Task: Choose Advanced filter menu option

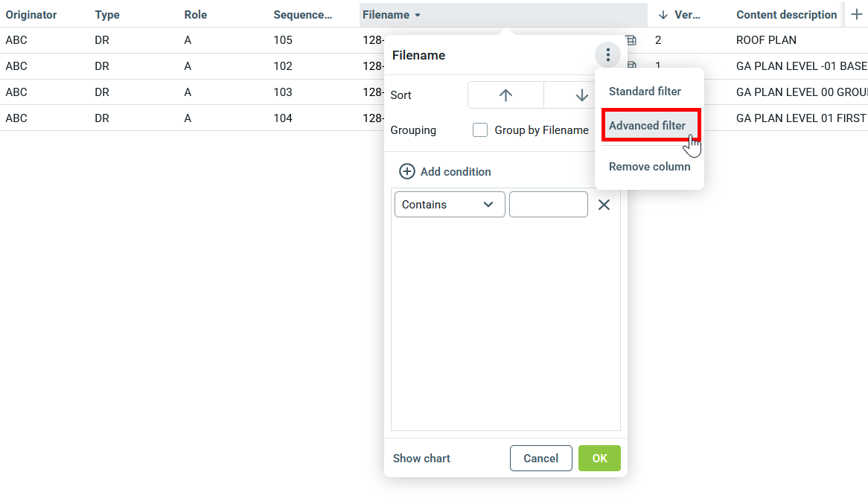Action: [648, 126]
